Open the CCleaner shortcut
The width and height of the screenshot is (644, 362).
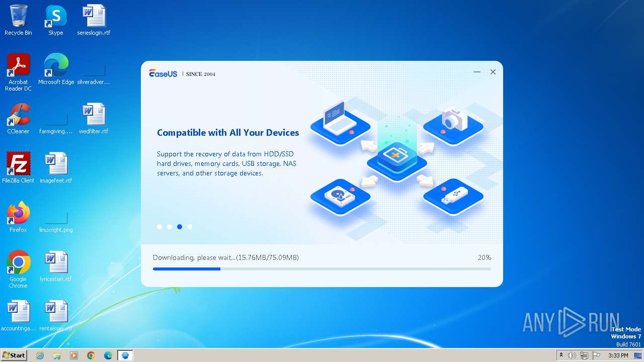click(18, 119)
